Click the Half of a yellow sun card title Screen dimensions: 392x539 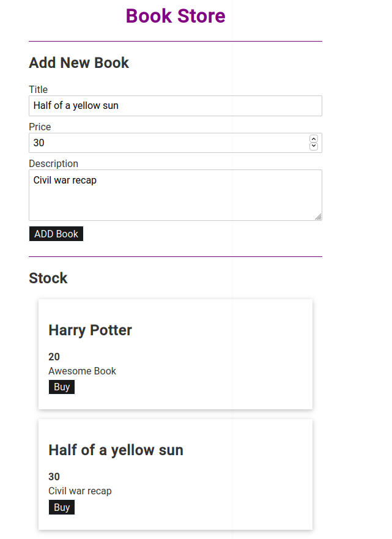pos(116,450)
